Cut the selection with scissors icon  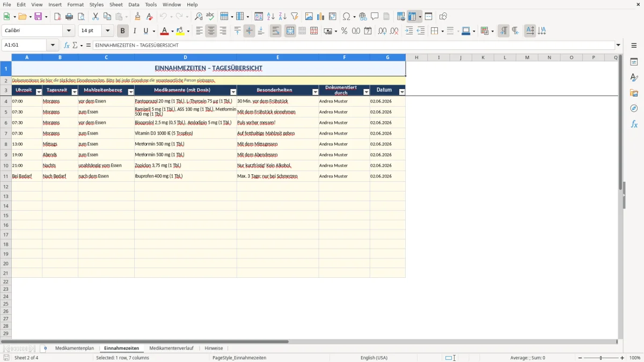click(96, 17)
